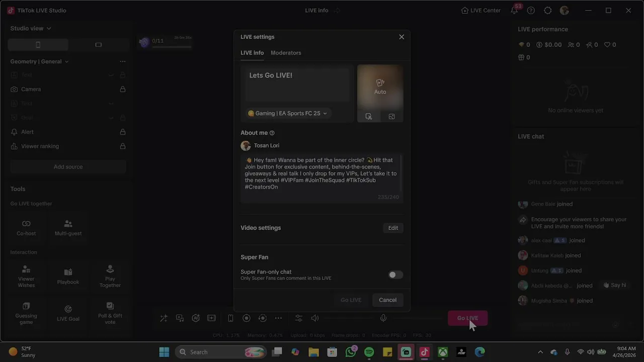The image size is (644, 362).
Task: Toggle the lock on Camera source
Action: click(122, 89)
